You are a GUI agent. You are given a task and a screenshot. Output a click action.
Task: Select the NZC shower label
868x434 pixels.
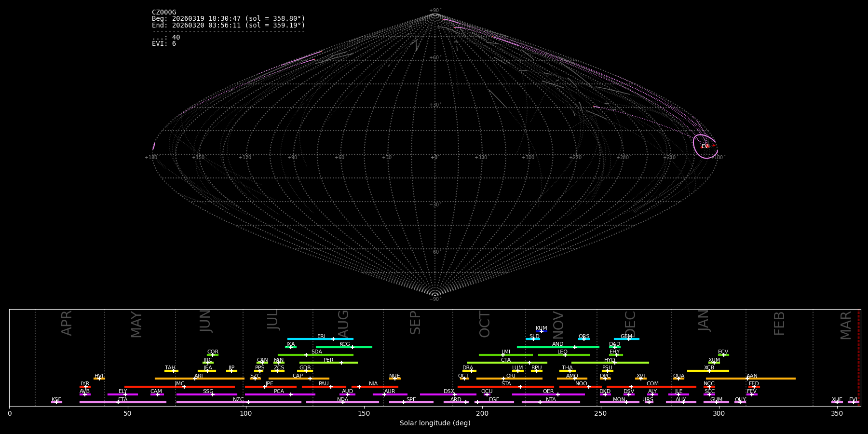(x=239, y=400)
